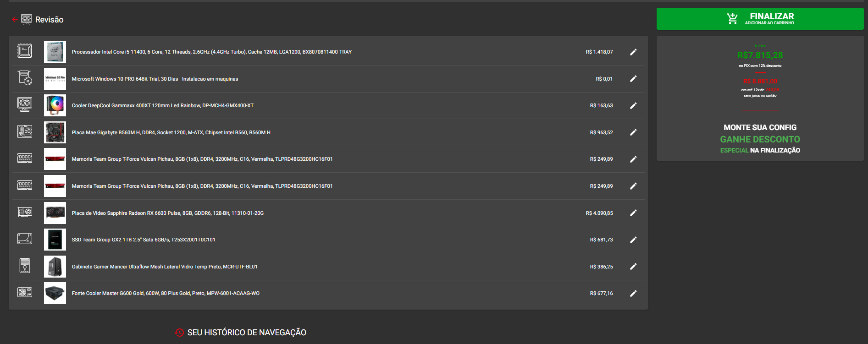Select the processor category icon

[25, 51]
